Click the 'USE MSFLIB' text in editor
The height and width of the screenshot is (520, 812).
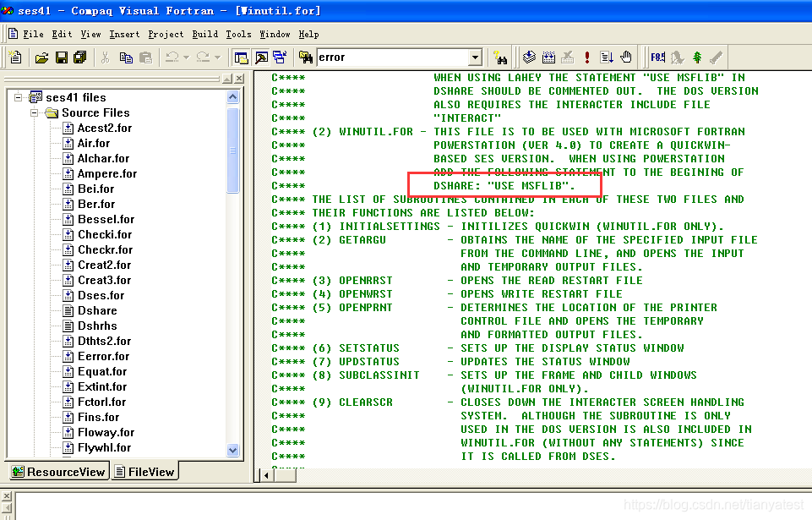coord(528,186)
